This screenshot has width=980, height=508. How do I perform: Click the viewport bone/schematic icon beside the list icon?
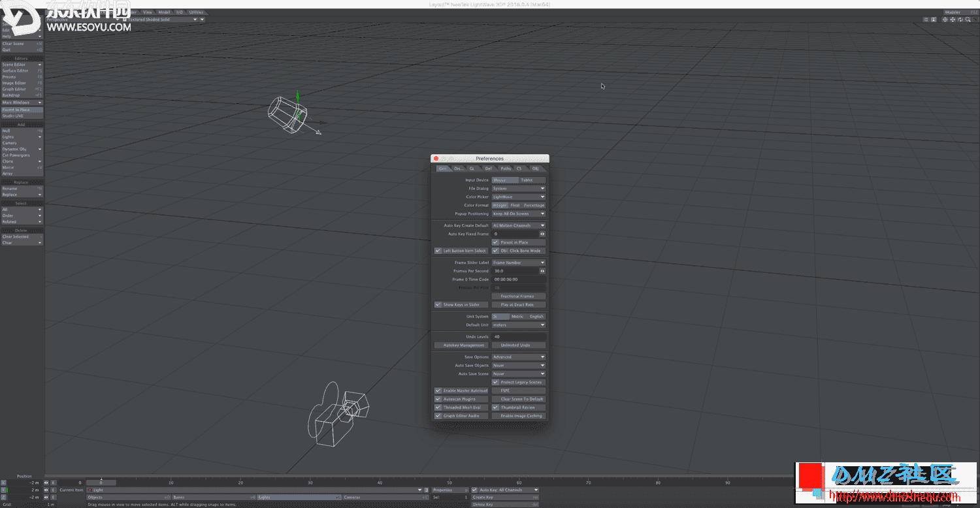(934, 20)
